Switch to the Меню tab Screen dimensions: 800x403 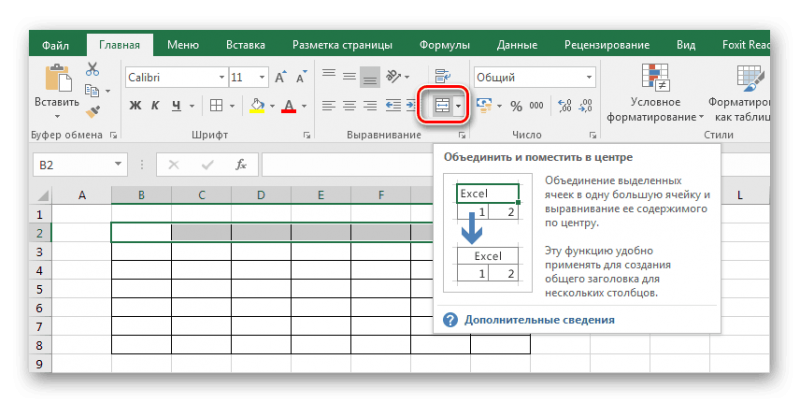click(183, 45)
